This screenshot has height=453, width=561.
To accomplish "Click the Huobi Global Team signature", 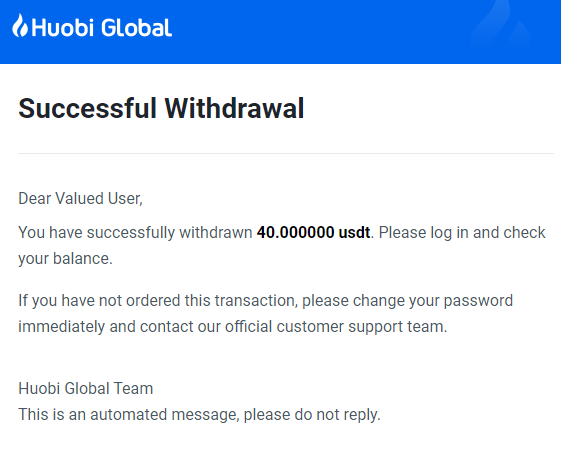I will coord(86,389).
